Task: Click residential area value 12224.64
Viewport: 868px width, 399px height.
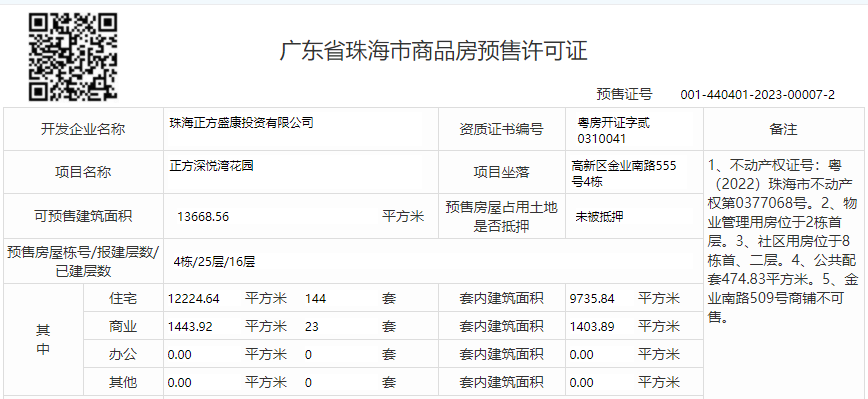Action: tap(194, 299)
